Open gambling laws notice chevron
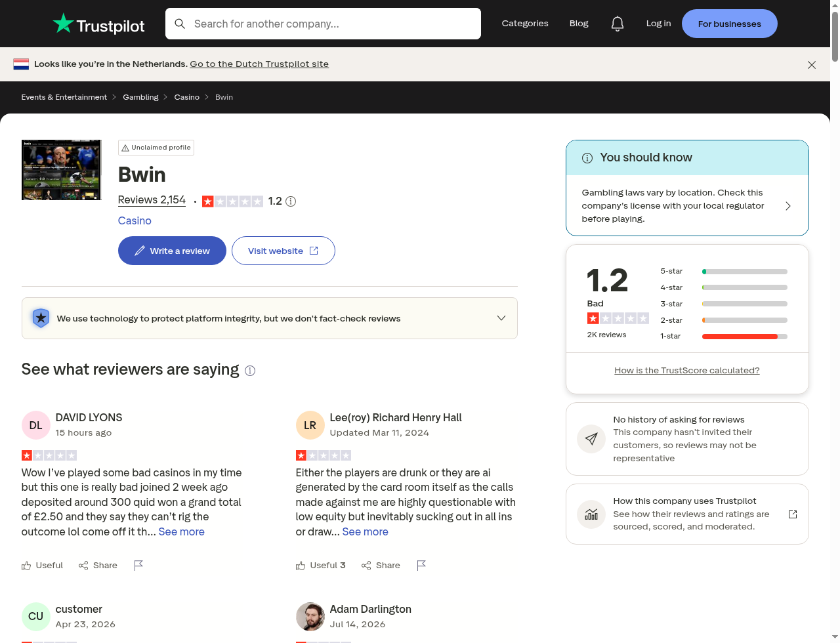840x643 pixels. (x=788, y=206)
